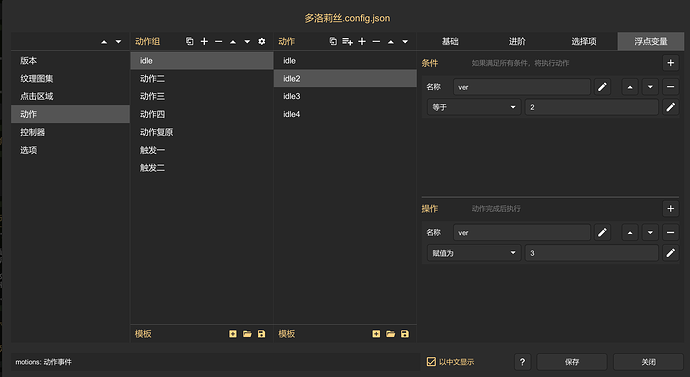Edit operation value 3 with pencil

(x=671, y=253)
